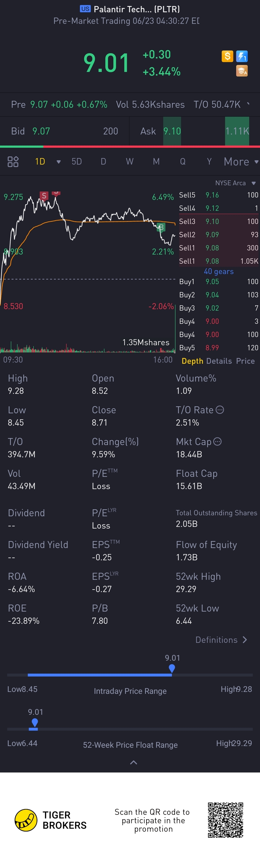
Task: Tap the Intraday Price Range marker
Action: [x=172, y=668]
